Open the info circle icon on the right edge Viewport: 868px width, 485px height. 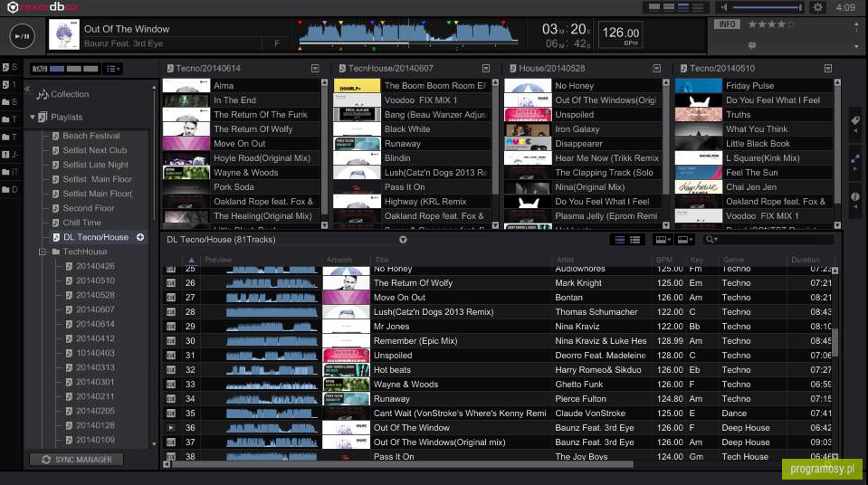(x=855, y=197)
